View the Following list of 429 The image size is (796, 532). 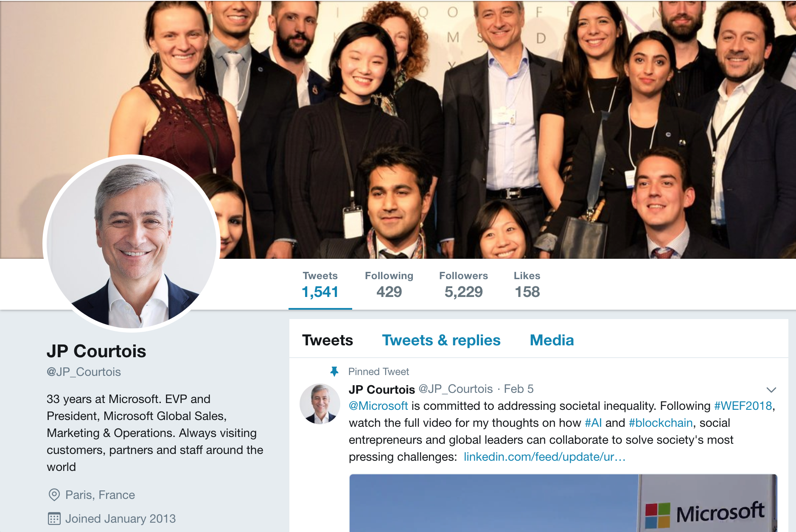coord(389,285)
